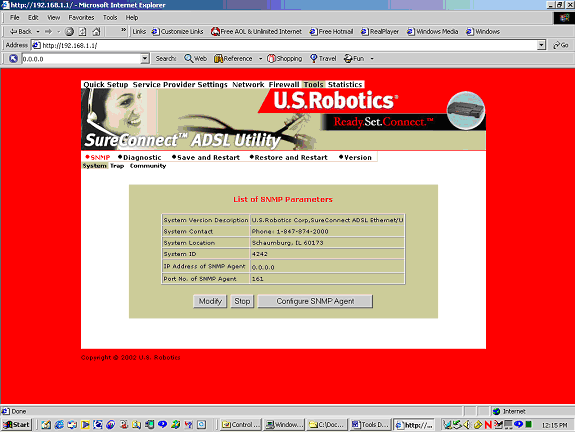The height and width of the screenshot is (432, 575).
Task: Click the router device thumbnail image
Action: pyautogui.click(x=466, y=110)
